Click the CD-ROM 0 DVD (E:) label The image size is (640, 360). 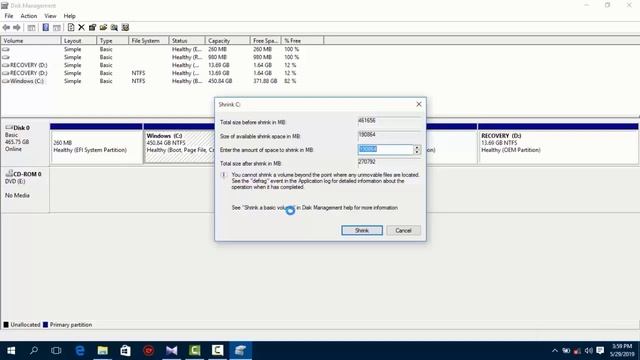click(25, 189)
